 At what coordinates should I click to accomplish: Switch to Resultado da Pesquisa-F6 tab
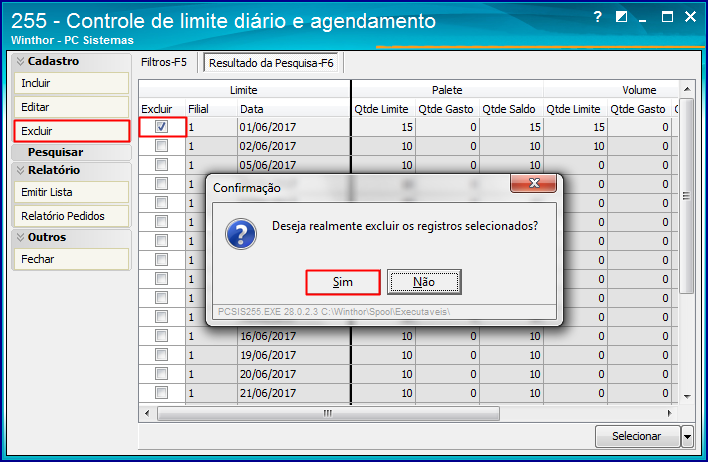[271, 63]
